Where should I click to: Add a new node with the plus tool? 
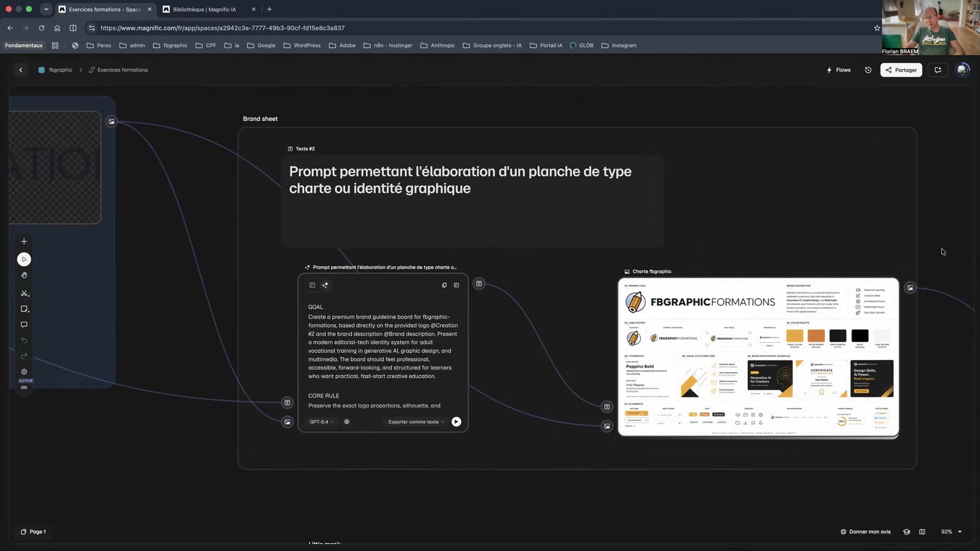click(x=24, y=241)
